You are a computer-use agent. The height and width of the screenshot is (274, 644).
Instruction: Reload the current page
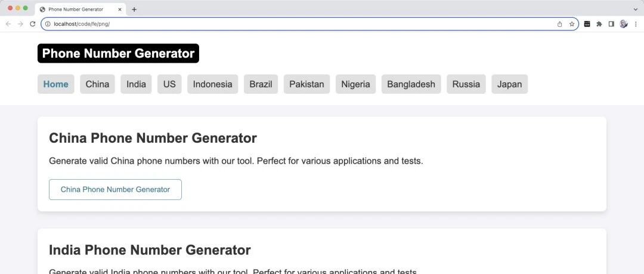pyautogui.click(x=33, y=24)
